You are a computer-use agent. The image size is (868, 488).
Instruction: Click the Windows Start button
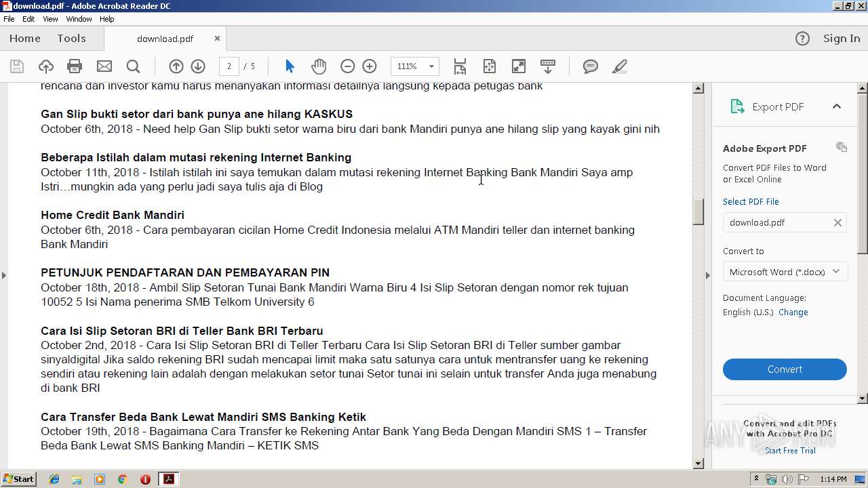[x=19, y=479]
